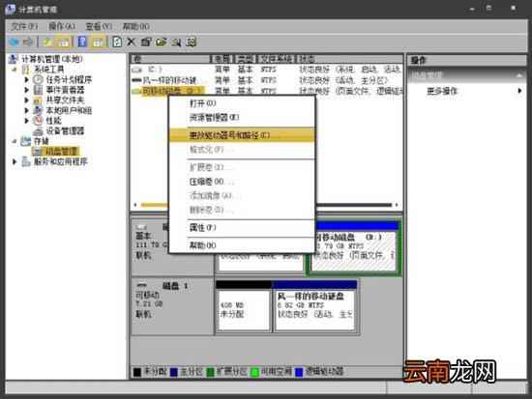
Task: Click the 共享文件夹 icon in tree
Action: coord(38,100)
